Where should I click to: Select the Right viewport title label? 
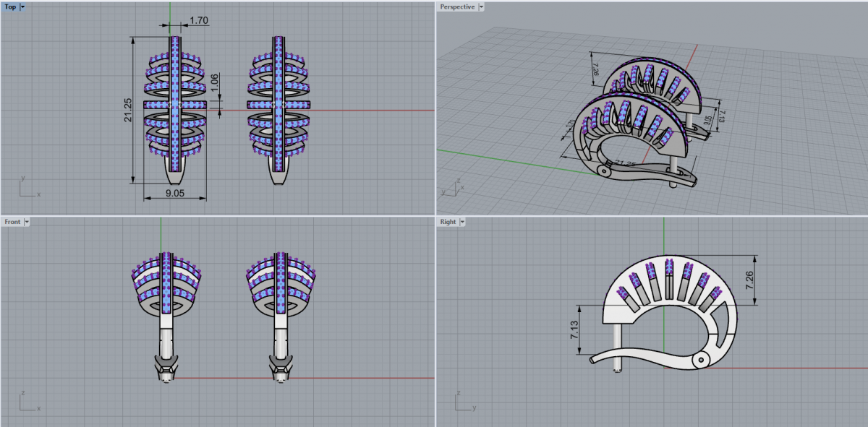point(448,222)
